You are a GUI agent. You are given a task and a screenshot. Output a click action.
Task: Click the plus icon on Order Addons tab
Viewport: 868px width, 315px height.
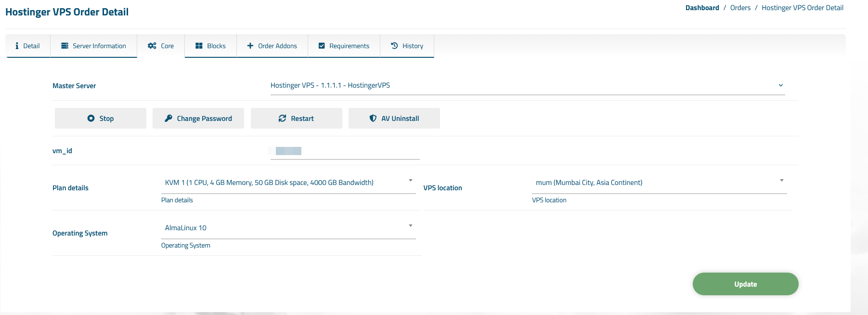tap(250, 46)
